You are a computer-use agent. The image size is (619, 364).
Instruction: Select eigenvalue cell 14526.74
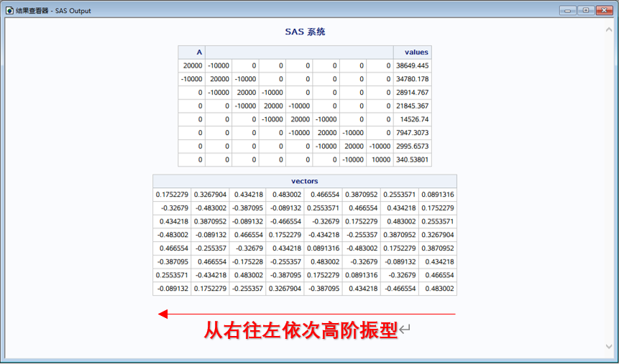pos(412,119)
